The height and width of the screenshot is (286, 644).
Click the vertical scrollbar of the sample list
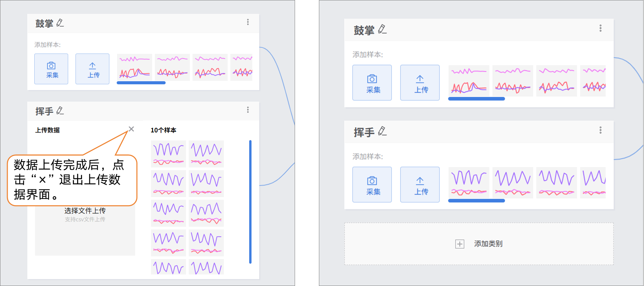250,202
